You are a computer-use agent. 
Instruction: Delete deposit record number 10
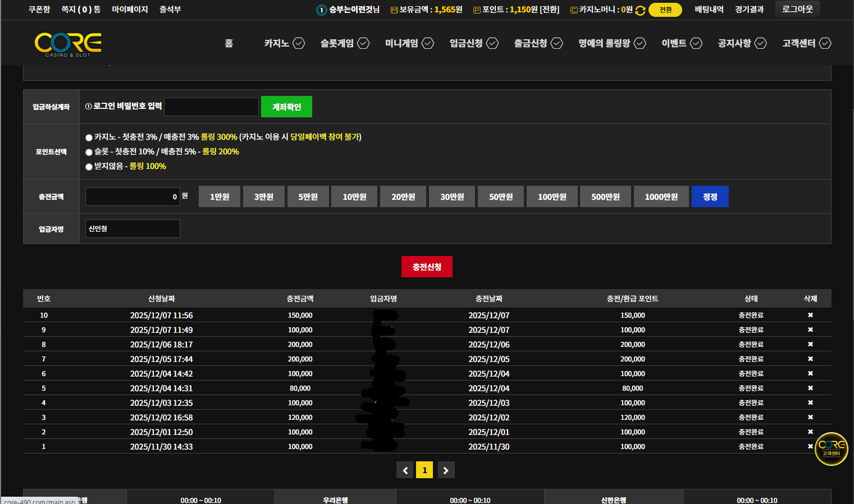810,315
